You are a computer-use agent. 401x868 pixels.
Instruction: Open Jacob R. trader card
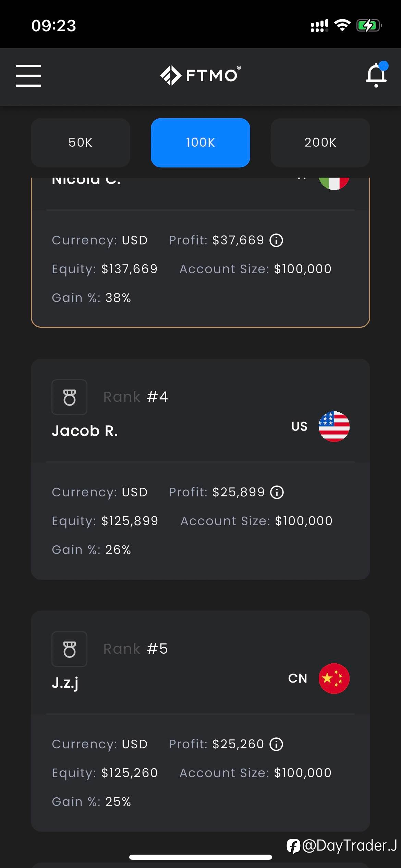tap(200, 469)
